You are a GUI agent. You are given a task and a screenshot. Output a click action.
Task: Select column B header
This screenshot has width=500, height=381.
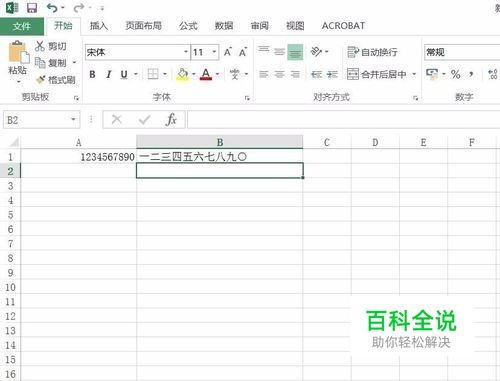pyautogui.click(x=220, y=142)
